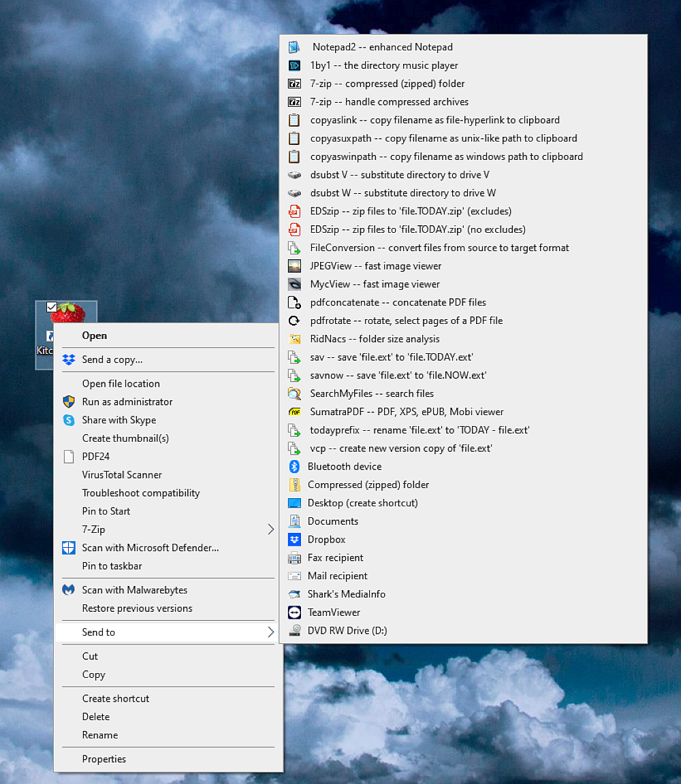Image resolution: width=681 pixels, height=784 pixels.
Task: Click the dsubst W drive icon
Action: point(294,193)
